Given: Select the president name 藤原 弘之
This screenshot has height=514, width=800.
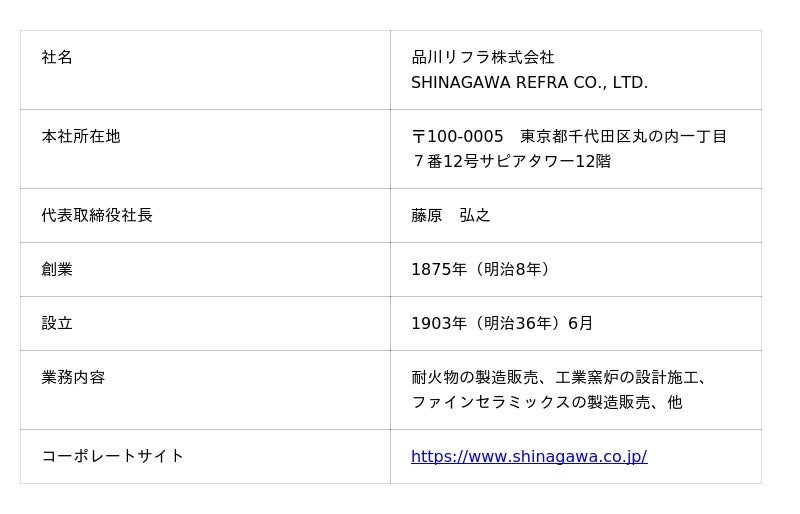Looking at the screenshot, I should pyautogui.click(x=450, y=216).
